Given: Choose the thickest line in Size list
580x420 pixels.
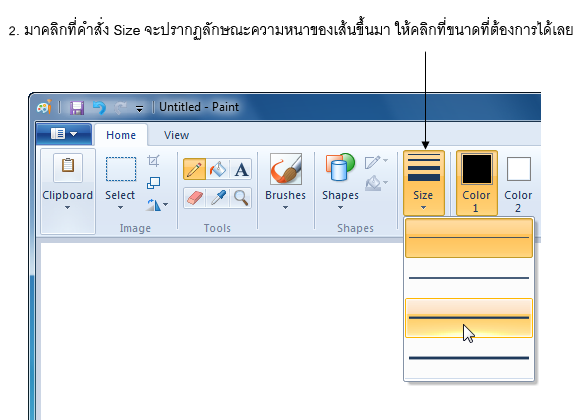Looking at the screenshot, I should (x=469, y=358).
